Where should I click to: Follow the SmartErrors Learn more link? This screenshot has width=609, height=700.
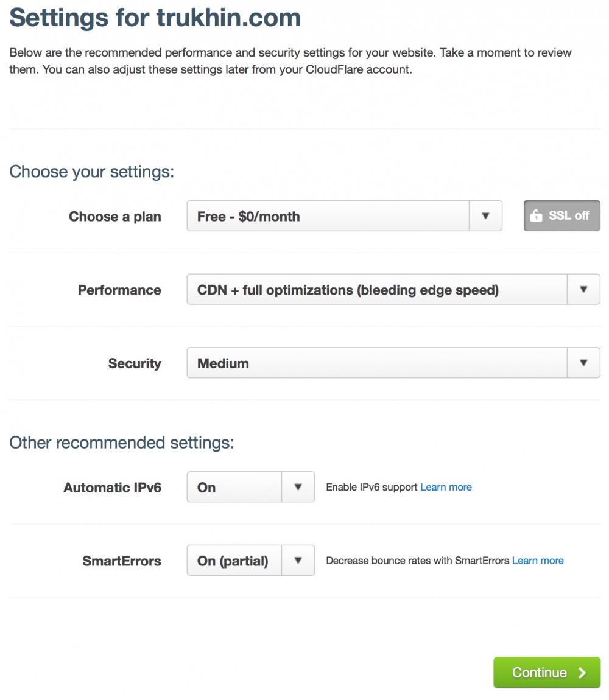(x=538, y=561)
